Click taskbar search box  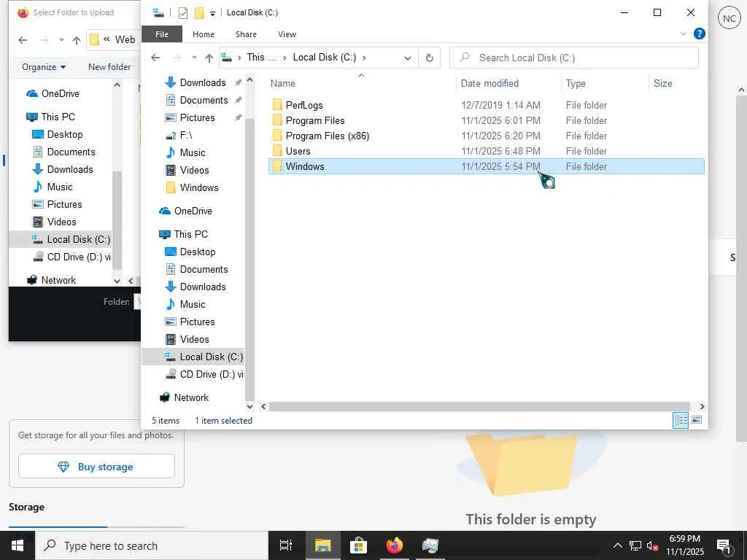click(152, 545)
